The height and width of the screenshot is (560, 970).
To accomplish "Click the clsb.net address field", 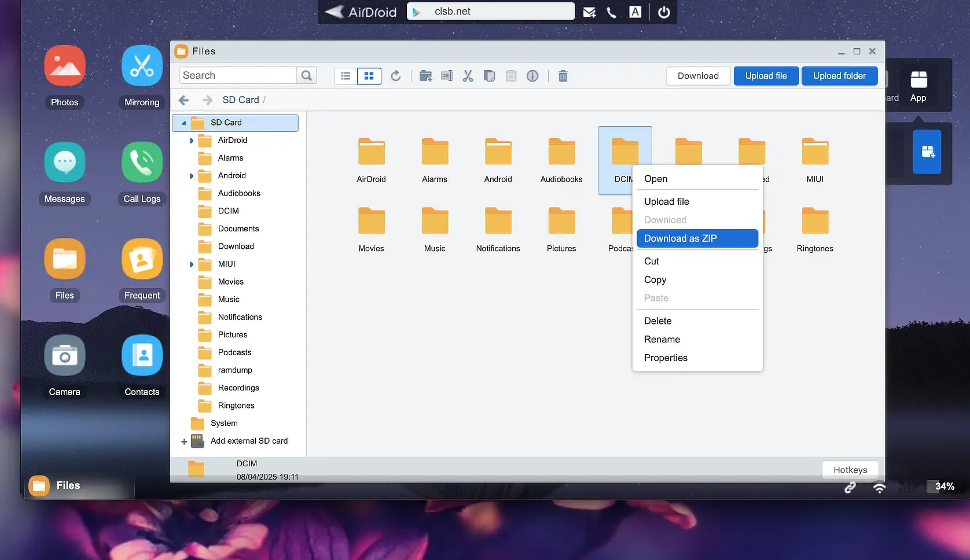I will (491, 12).
